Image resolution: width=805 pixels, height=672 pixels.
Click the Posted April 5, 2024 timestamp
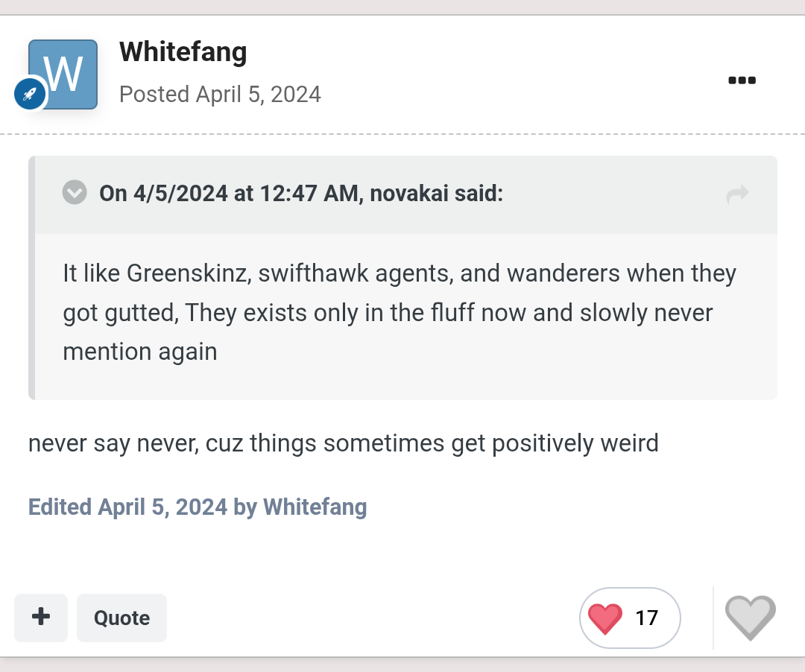click(220, 95)
